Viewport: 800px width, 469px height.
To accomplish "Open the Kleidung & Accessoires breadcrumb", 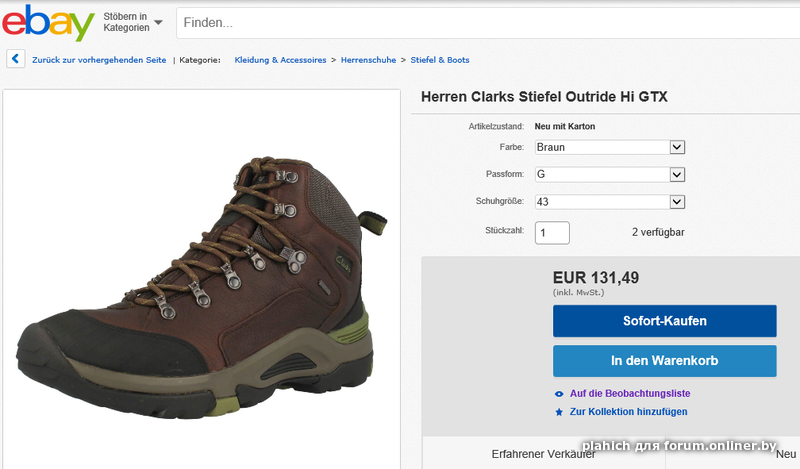I will pyautogui.click(x=280, y=60).
